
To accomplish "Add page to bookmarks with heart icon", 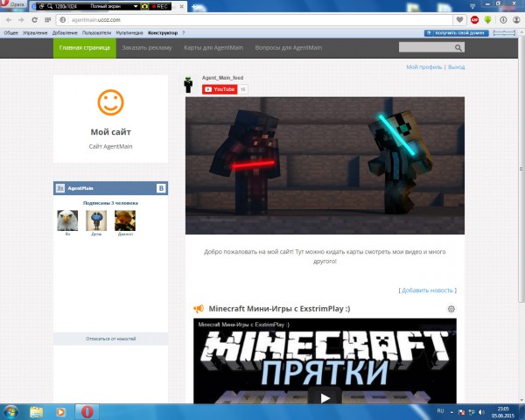I will [459, 20].
